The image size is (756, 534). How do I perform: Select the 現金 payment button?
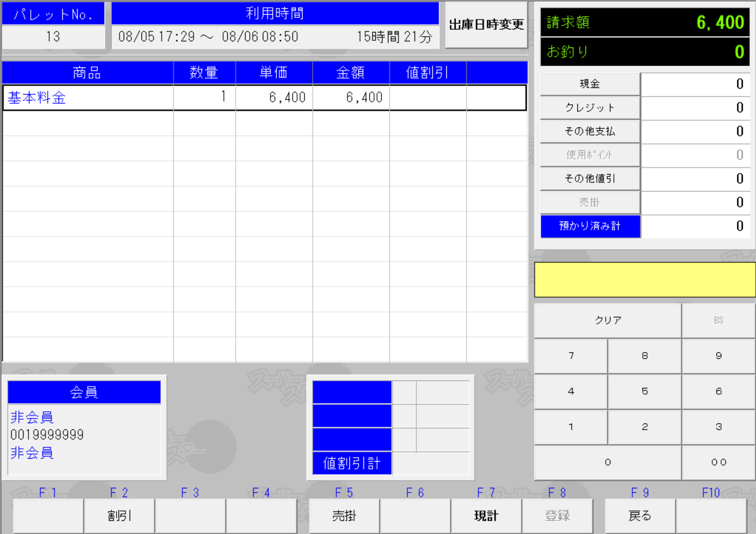590,84
